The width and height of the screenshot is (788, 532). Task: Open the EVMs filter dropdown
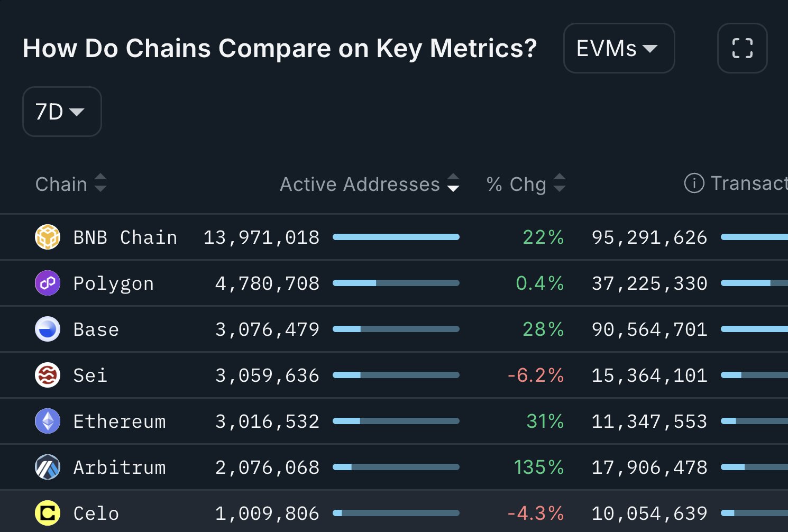click(x=619, y=48)
